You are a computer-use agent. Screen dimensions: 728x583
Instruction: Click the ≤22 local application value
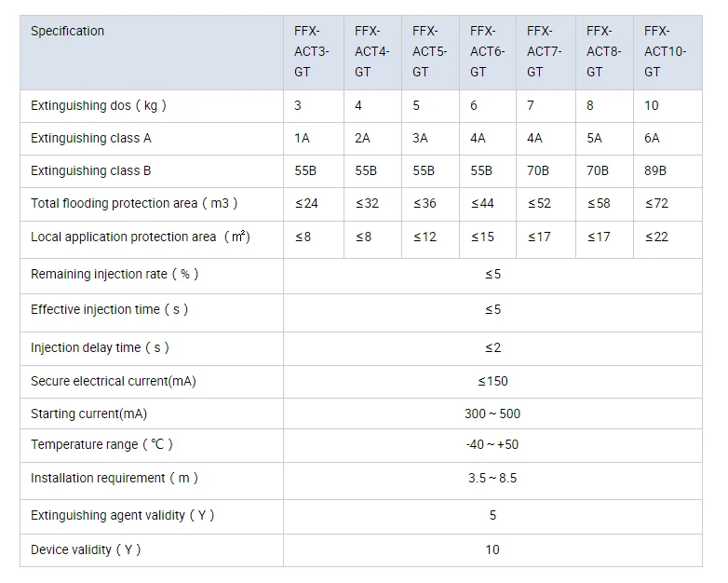(x=656, y=237)
